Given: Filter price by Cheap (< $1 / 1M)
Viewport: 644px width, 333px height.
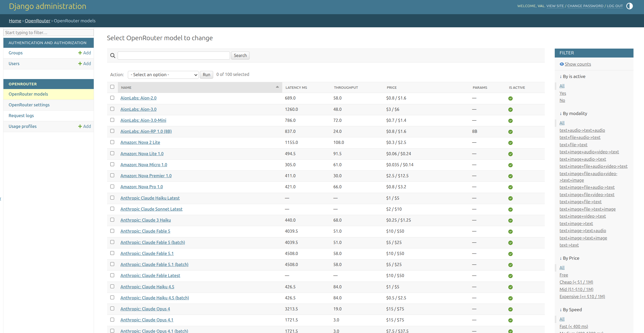Looking at the screenshot, I should coord(576,282).
